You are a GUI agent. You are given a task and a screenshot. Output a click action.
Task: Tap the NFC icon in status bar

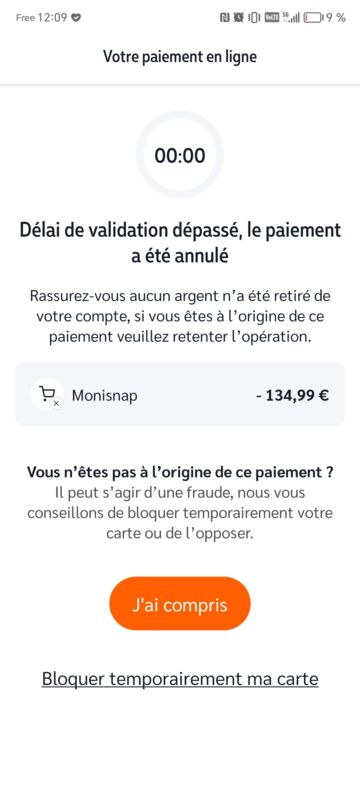point(224,18)
